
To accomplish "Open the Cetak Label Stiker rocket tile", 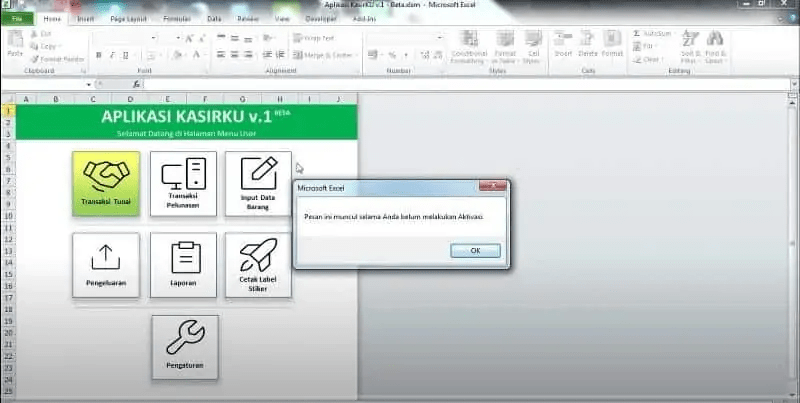I will (x=258, y=265).
